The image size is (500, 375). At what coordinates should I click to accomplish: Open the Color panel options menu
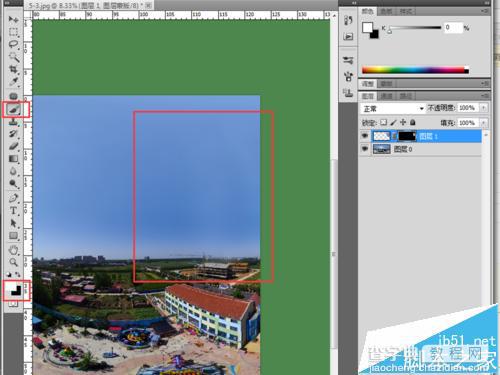485,11
